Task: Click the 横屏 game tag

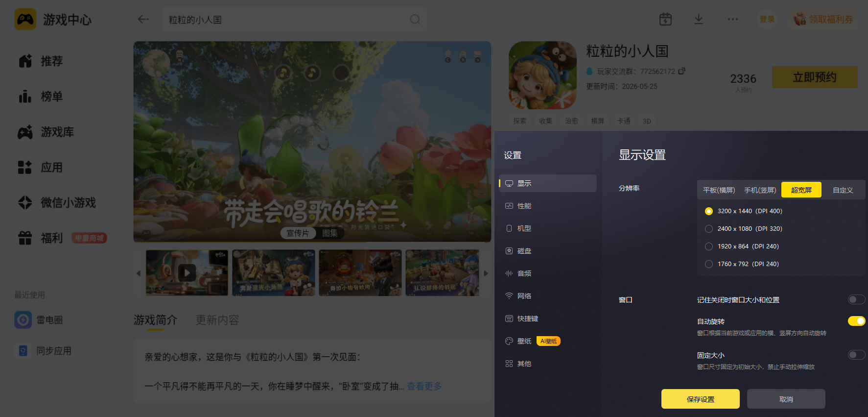Action: coord(598,121)
